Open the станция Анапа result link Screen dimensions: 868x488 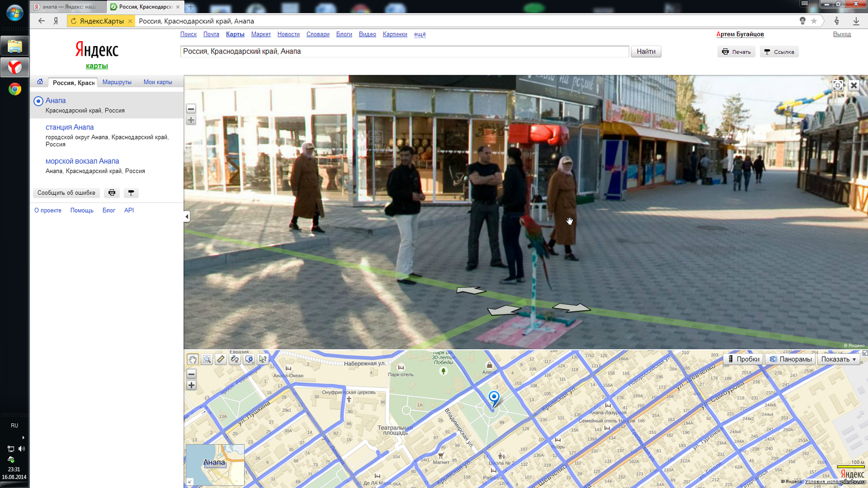(69, 127)
